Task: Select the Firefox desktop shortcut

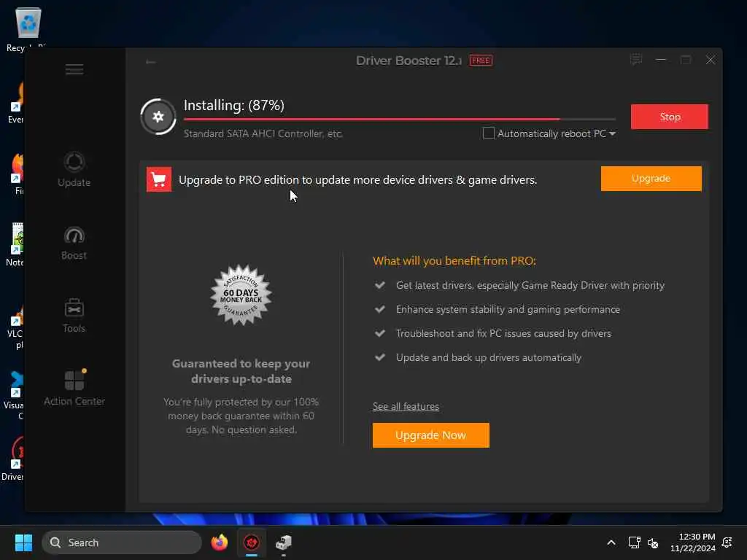Action: coord(18,174)
